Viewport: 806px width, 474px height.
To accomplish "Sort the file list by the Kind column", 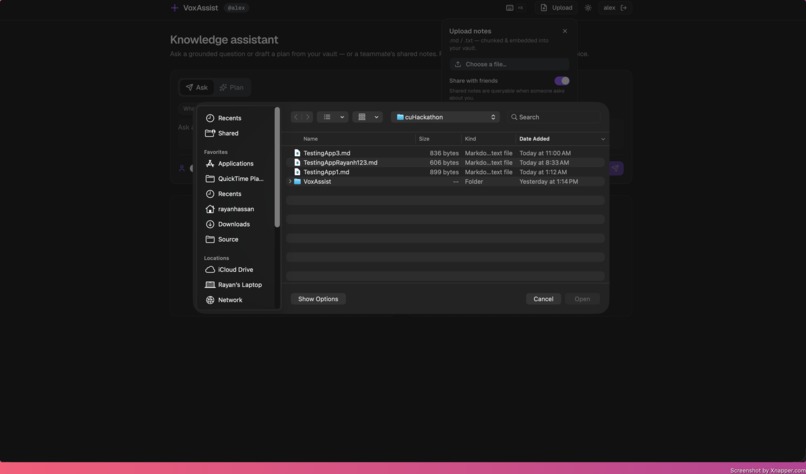I will [x=470, y=139].
